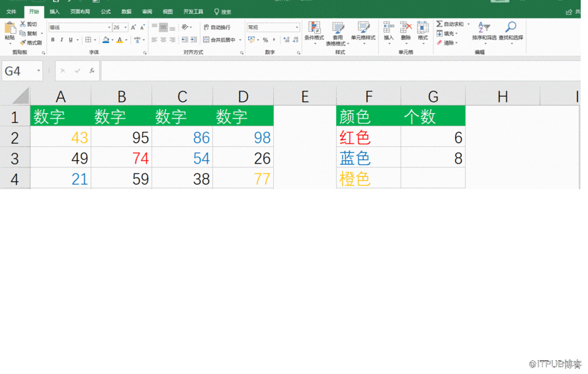Click the Decrease Decimal icon

pos(296,40)
